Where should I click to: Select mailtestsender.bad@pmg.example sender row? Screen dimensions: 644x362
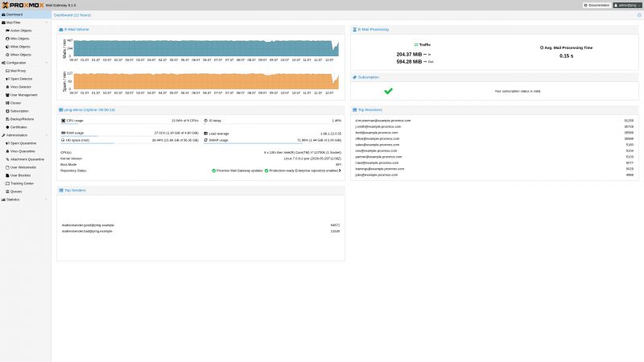(200, 231)
